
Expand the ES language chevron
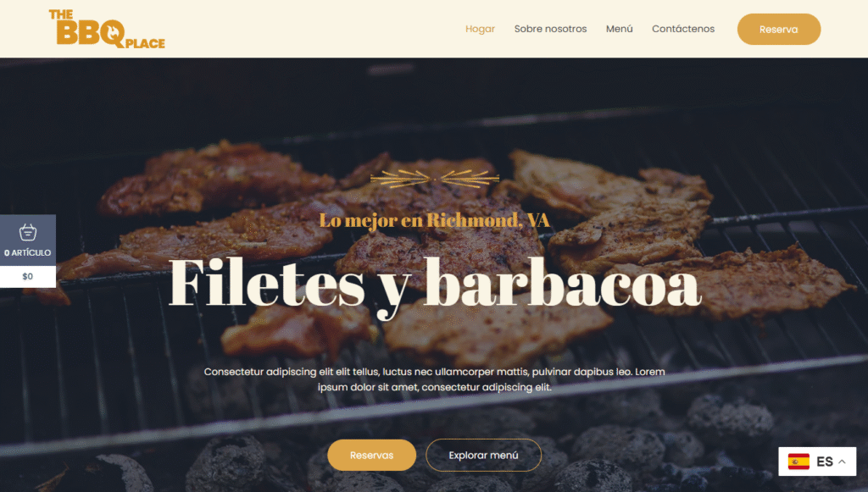coord(842,462)
